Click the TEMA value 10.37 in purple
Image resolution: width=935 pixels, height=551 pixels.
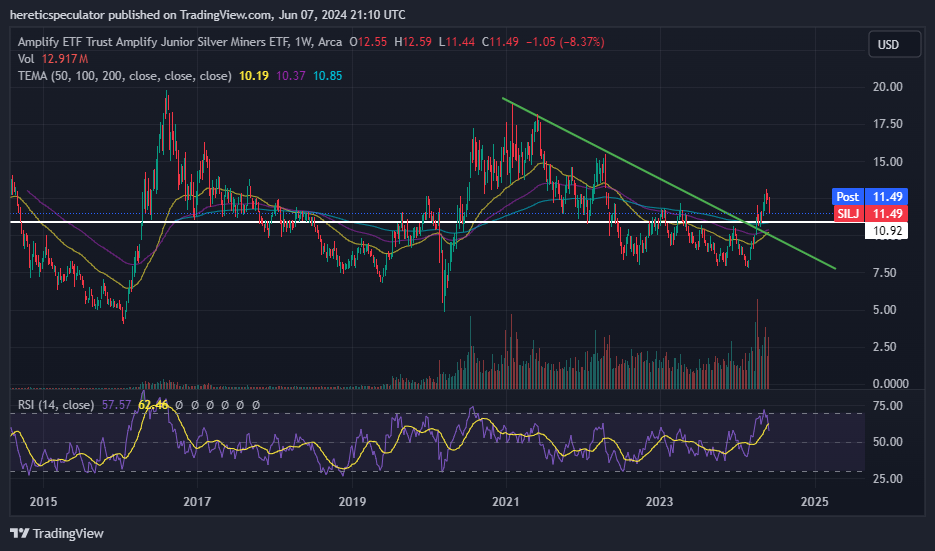(x=290, y=76)
